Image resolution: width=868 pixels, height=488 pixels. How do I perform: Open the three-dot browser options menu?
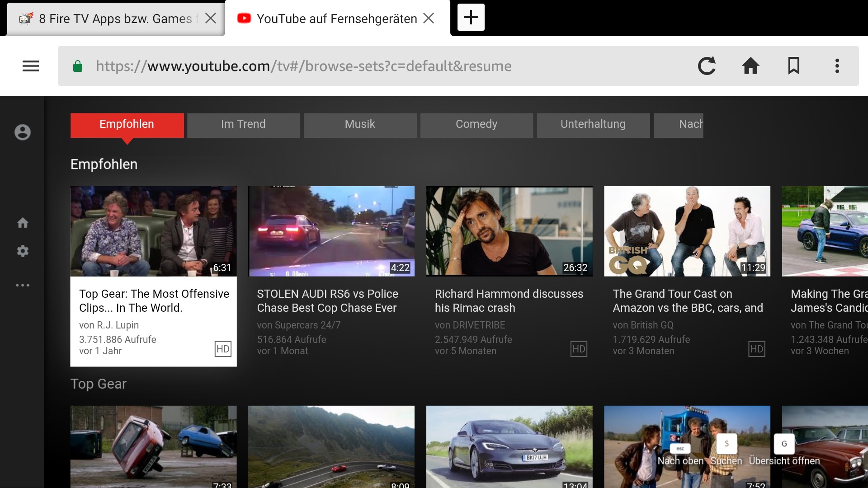point(837,66)
